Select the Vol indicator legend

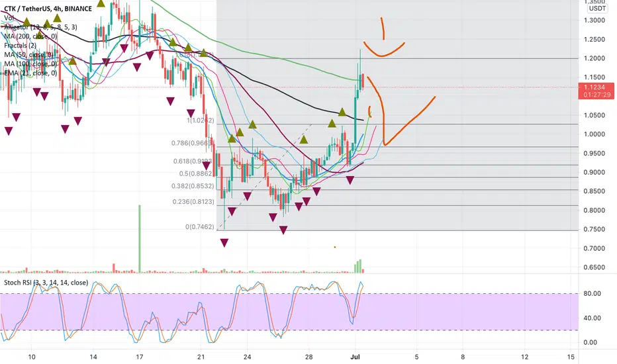coord(9,18)
